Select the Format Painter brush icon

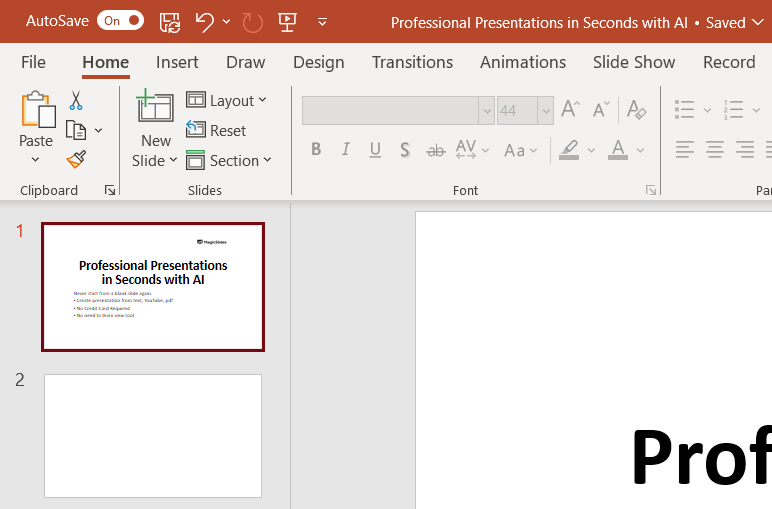(x=76, y=159)
